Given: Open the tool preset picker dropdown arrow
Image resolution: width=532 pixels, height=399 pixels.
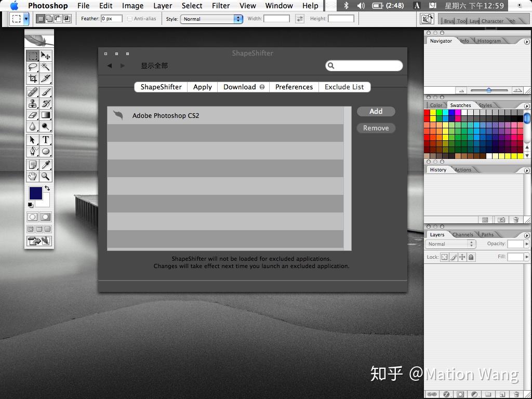Looking at the screenshot, I should coord(26,19).
